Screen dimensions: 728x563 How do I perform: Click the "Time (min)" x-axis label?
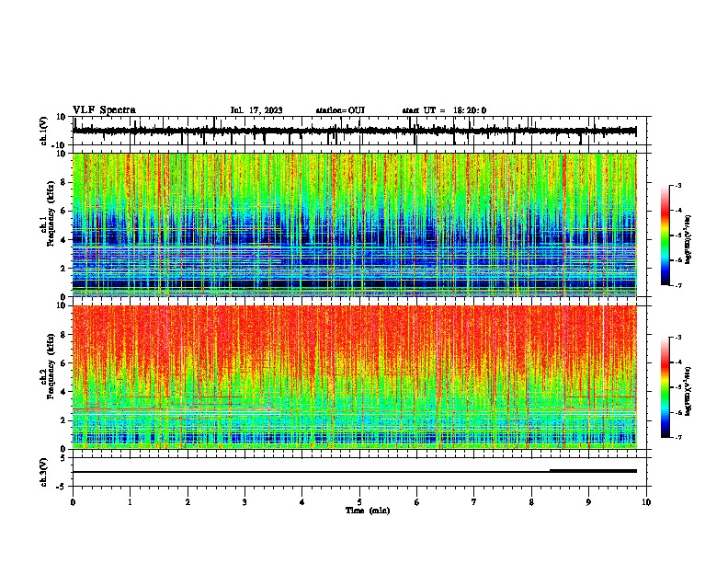pos(368,511)
